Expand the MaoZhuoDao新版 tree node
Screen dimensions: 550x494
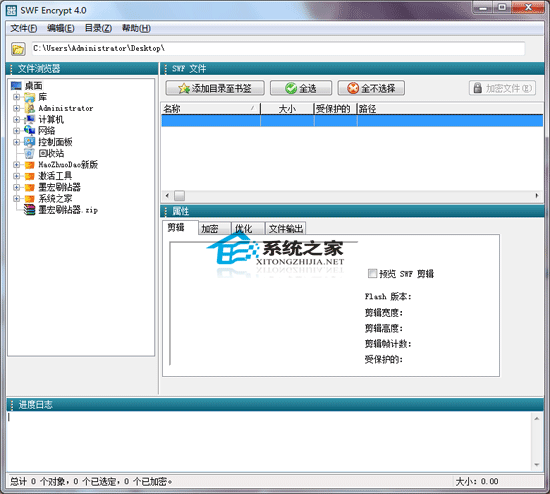point(16,165)
